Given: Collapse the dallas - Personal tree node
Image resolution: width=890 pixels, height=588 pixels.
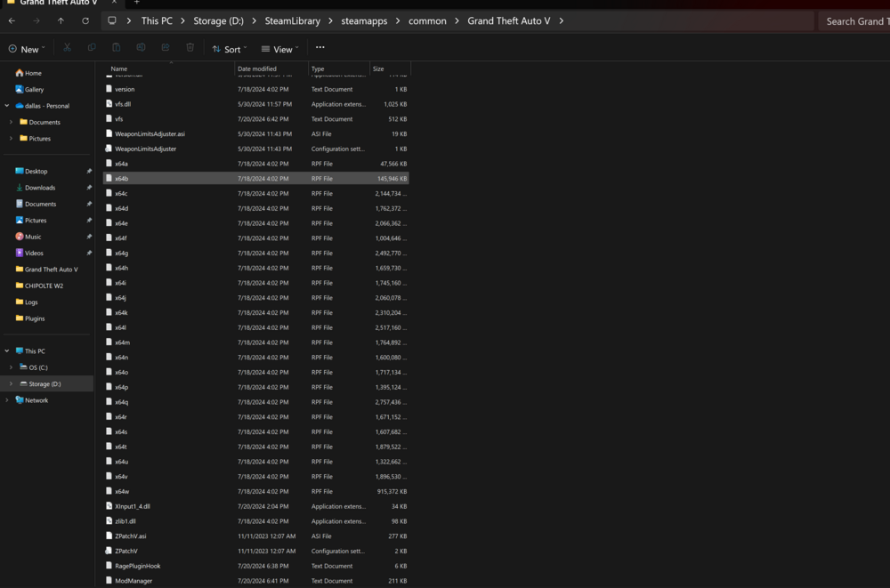Looking at the screenshot, I should click(x=7, y=106).
